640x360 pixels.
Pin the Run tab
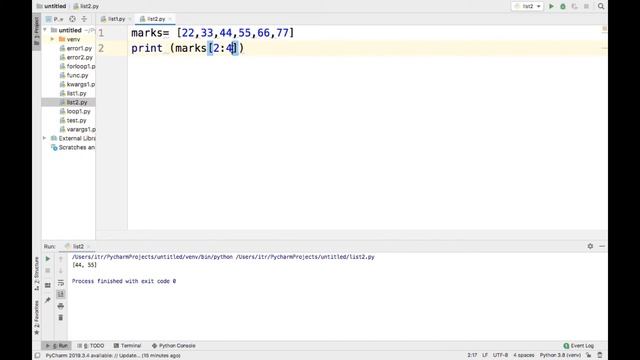(x=48, y=300)
